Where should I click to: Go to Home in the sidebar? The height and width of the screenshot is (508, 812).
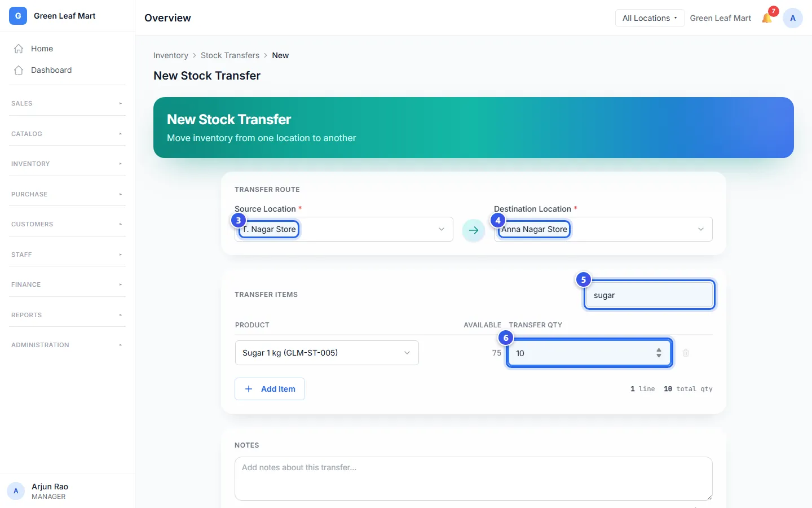pyautogui.click(x=68, y=49)
